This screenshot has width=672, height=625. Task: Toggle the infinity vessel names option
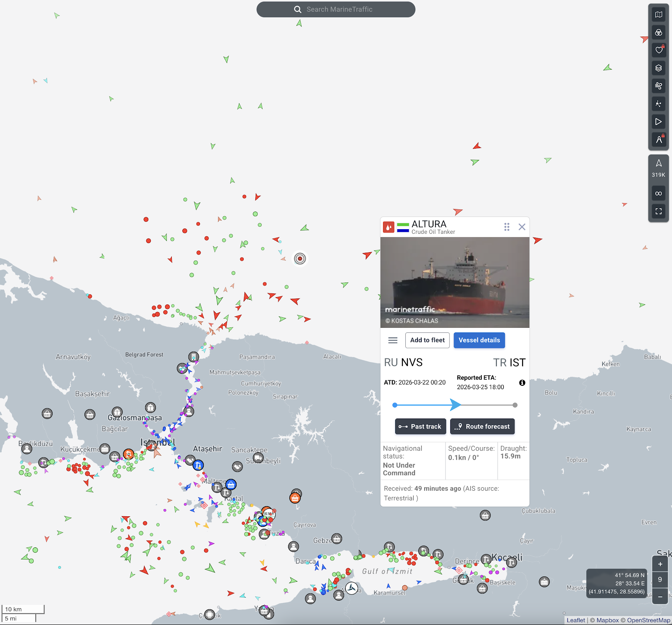[x=659, y=194]
